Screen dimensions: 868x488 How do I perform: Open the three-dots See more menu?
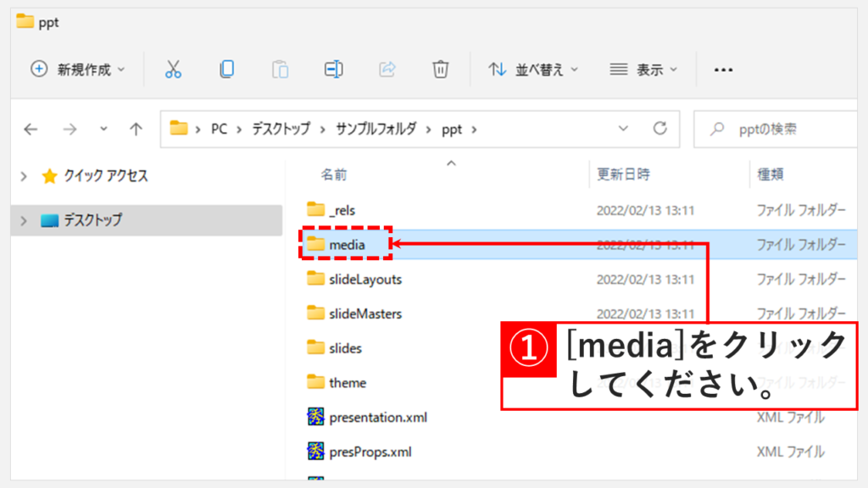723,69
